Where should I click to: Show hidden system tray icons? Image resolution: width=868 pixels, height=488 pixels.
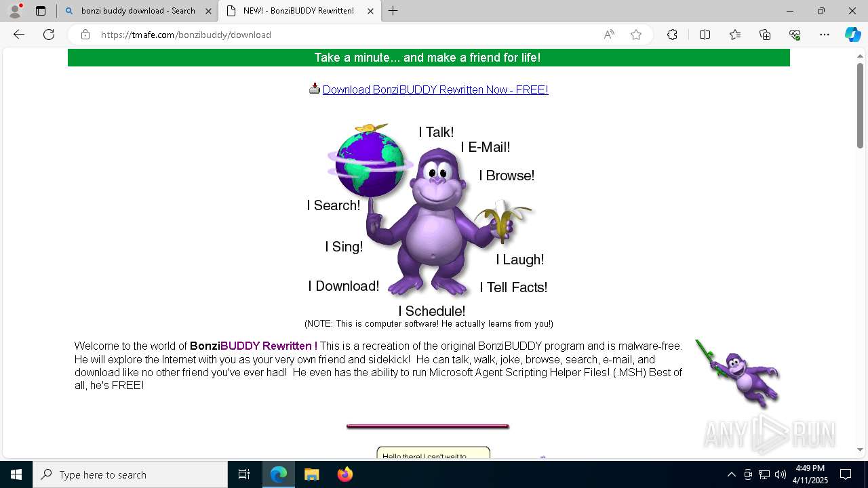point(731,474)
